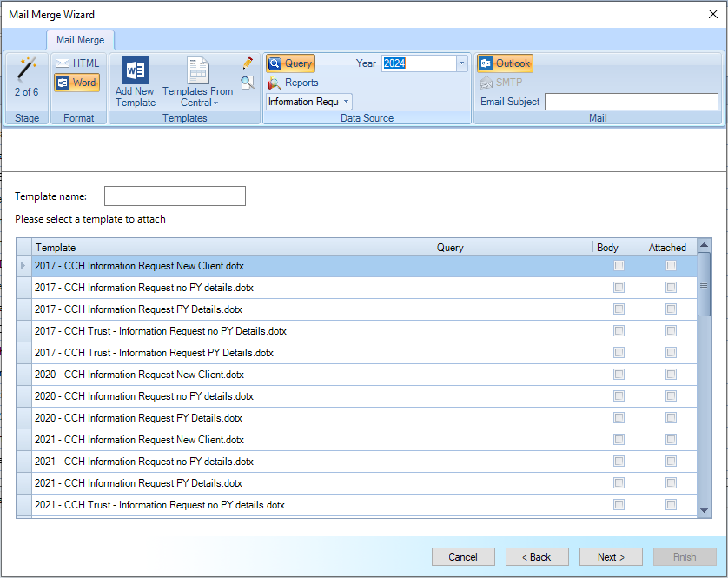Open the Year dropdown
Screen dimensions: 728x578
[461, 63]
